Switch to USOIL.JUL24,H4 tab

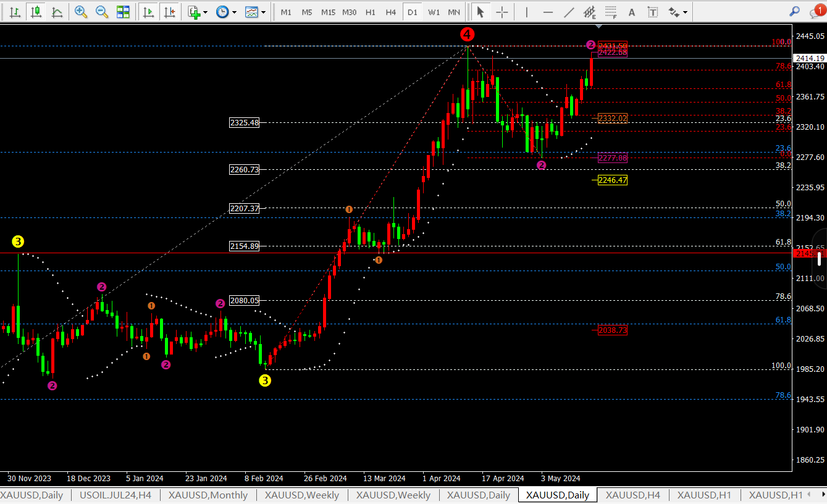click(x=115, y=495)
